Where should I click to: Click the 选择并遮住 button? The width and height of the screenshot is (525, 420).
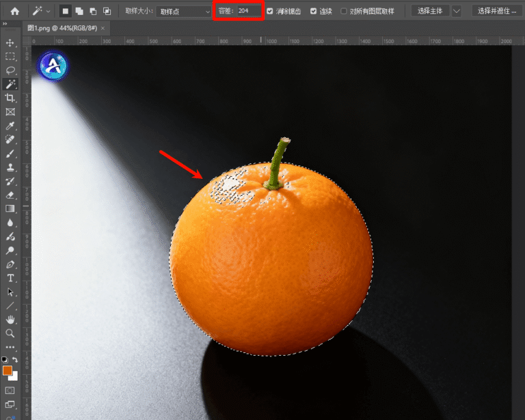tap(496, 11)
